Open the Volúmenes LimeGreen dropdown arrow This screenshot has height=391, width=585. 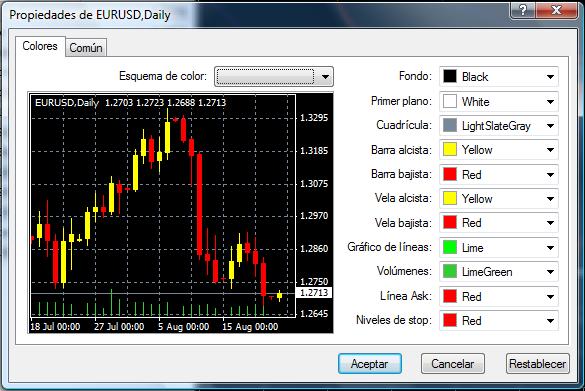coord(550,272)
